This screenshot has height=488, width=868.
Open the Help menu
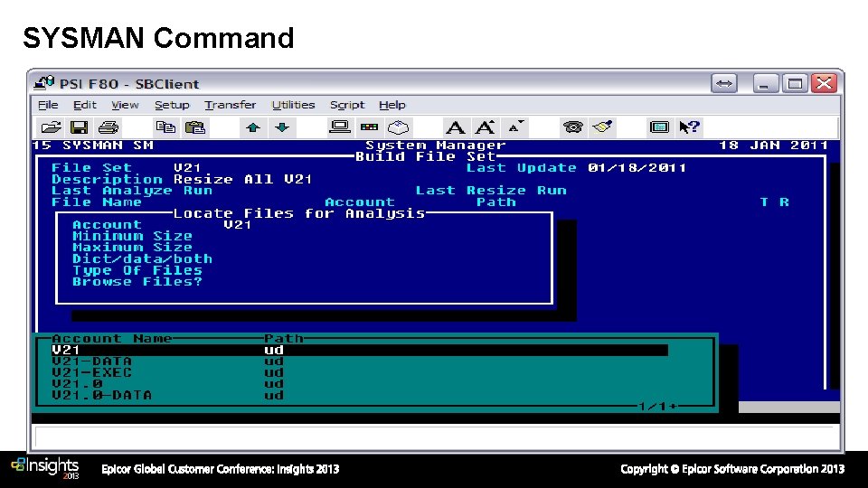tap(392, 105)
